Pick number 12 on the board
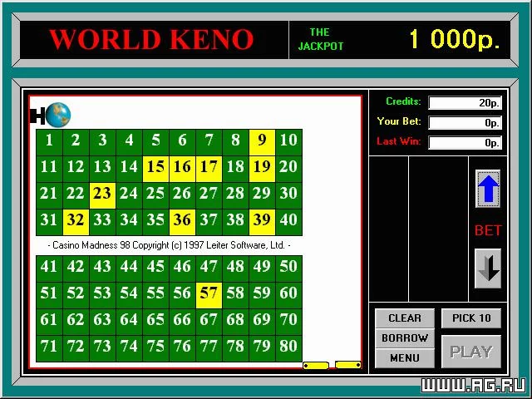This screenshot has height=399, width=532. pyautogui.click(x=76, y=169)
